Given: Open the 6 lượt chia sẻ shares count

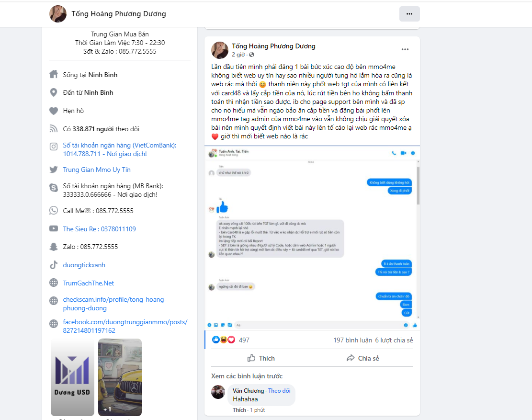Looking at the screenshot, I should click(394, 340).
